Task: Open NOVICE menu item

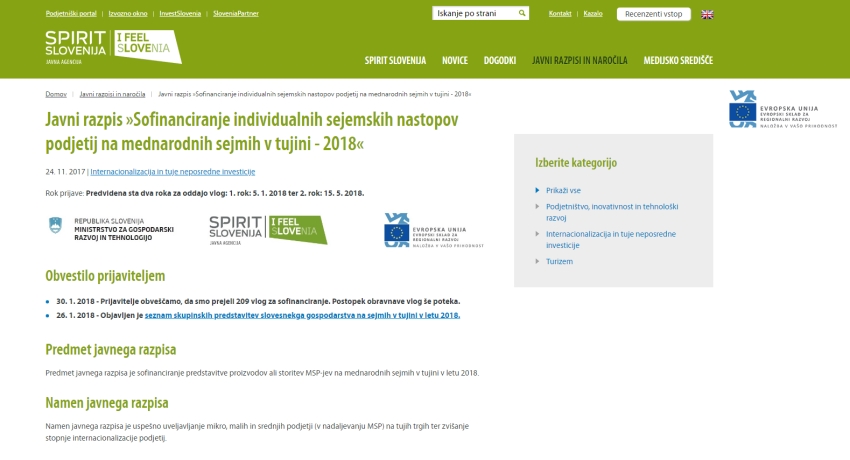Action: click(x=455, y=60)
